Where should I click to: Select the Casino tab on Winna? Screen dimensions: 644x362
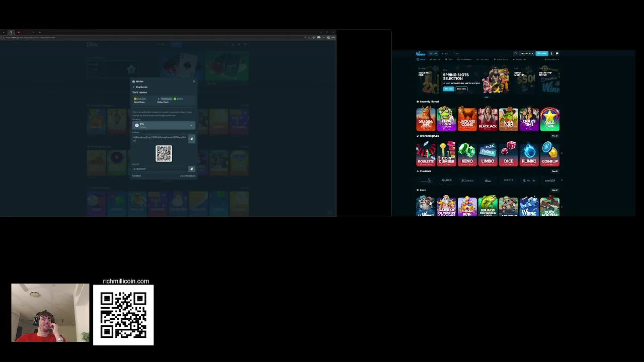pos(433,53)
